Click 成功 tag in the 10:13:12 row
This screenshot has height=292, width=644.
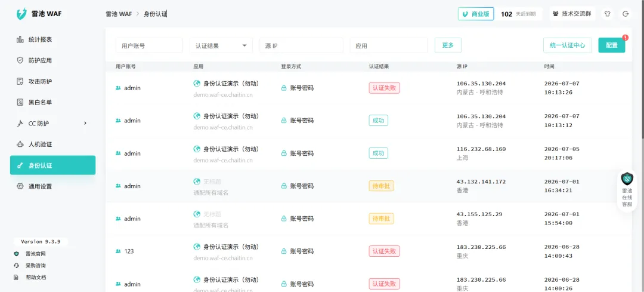click(378, 121)
